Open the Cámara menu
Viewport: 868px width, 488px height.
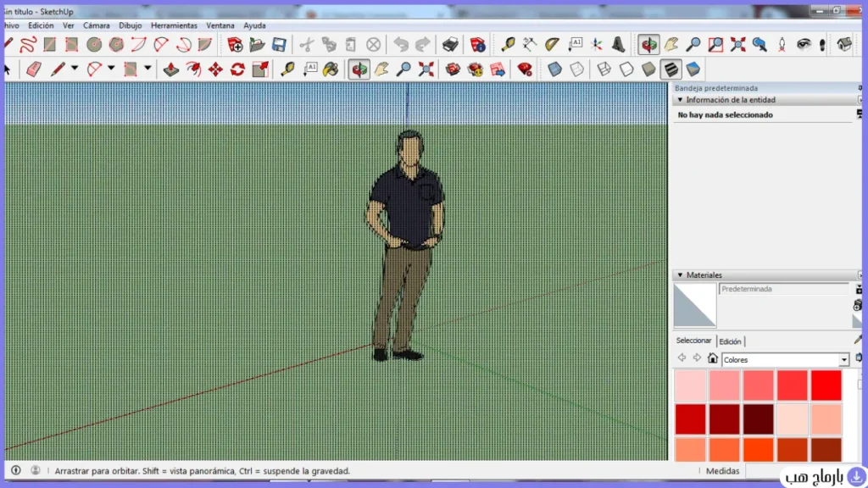97,25
